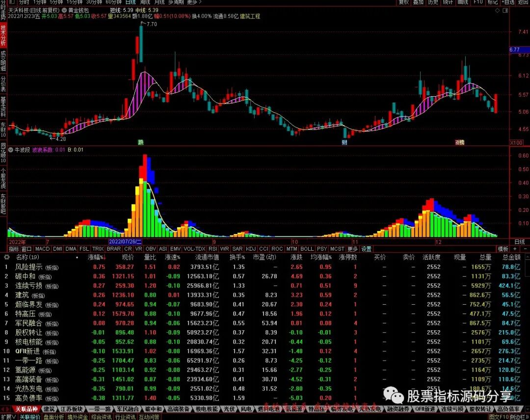Click the panel layout icon at chart top-right
This screenshot has height=420, width=530.
pos(505,10)
